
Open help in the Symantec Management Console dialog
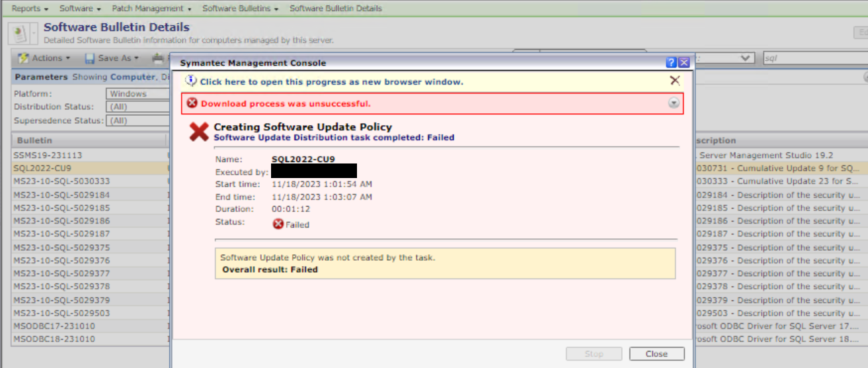pos(671,62)
